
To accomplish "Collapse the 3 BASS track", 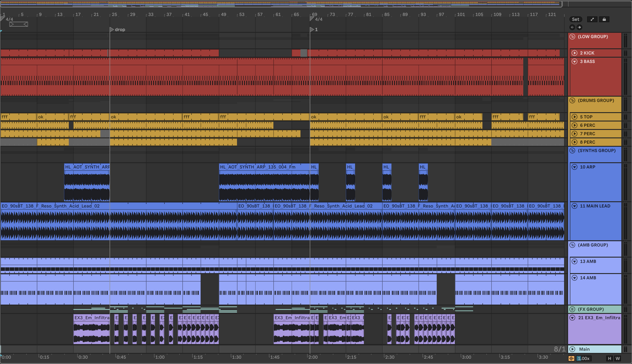I will (x=575, y=61).
